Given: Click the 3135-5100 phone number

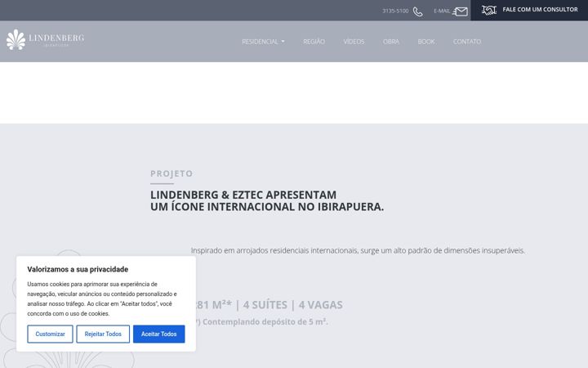Looking at the screenshot, I should [x=395, y=11].
